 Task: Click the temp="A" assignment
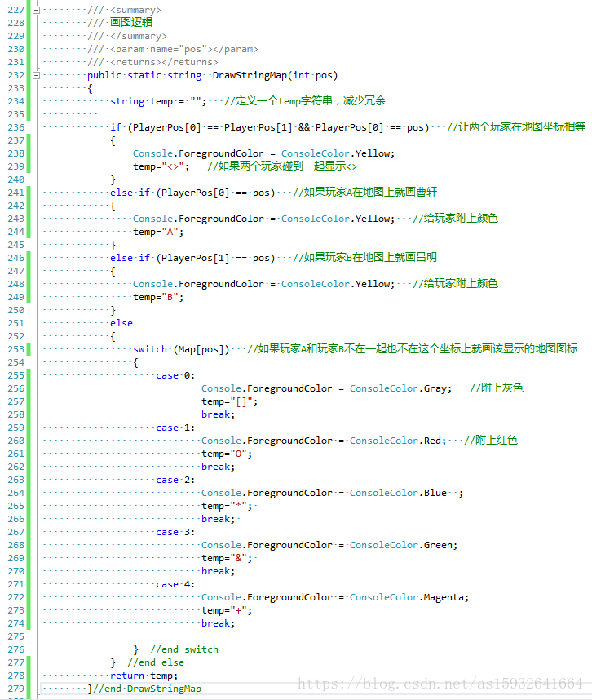point(158,232)
